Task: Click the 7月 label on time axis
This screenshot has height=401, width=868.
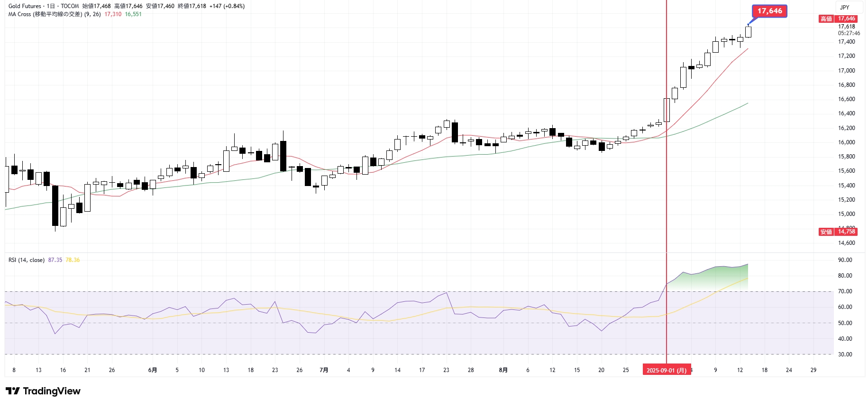Action: click(324, 370)
